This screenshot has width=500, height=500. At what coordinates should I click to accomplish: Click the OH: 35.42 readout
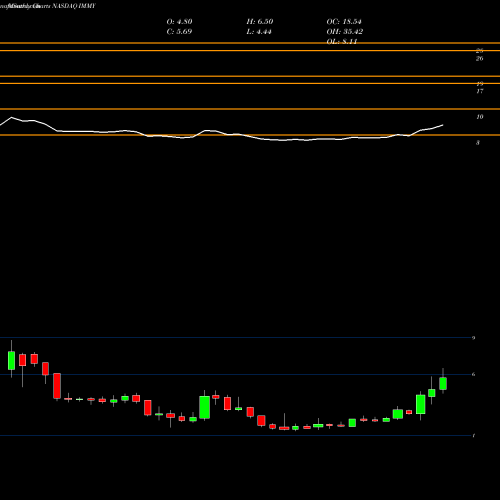[345, 32]
